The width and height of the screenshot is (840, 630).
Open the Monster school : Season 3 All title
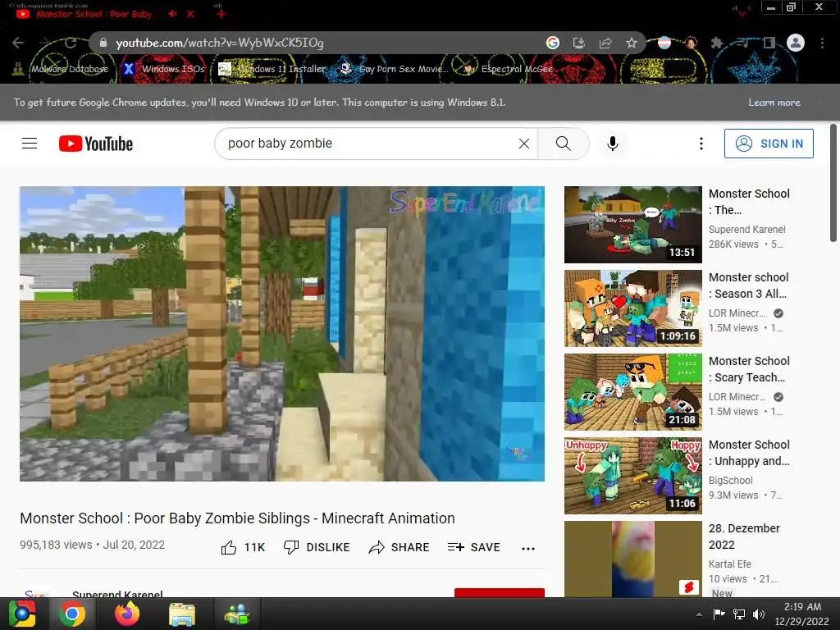[748, 285]
